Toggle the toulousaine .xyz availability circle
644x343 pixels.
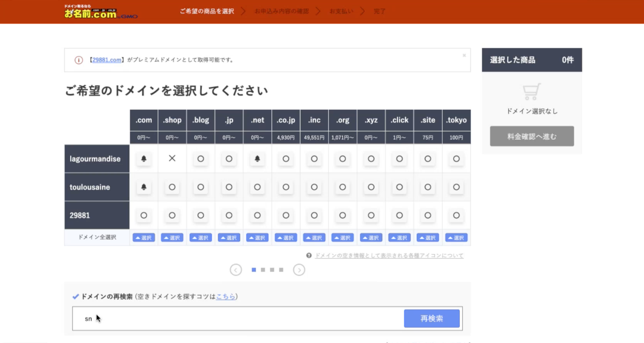tap(371, 187)
